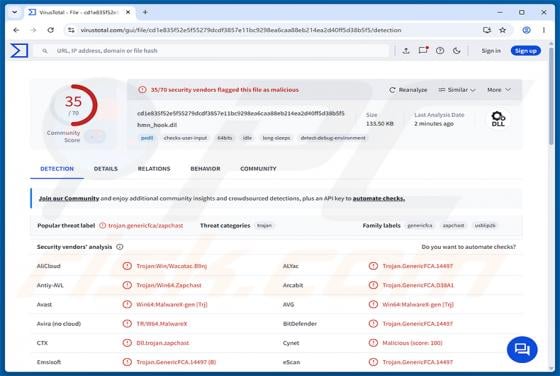The width and height of the screenshot is (560, 376).
Task: Click TR/W64.MalwareX detection text
Action: point(162,324)
